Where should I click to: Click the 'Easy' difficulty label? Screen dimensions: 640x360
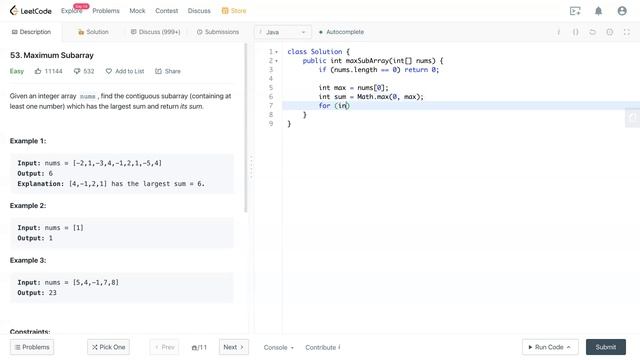(x=17, y=71)
